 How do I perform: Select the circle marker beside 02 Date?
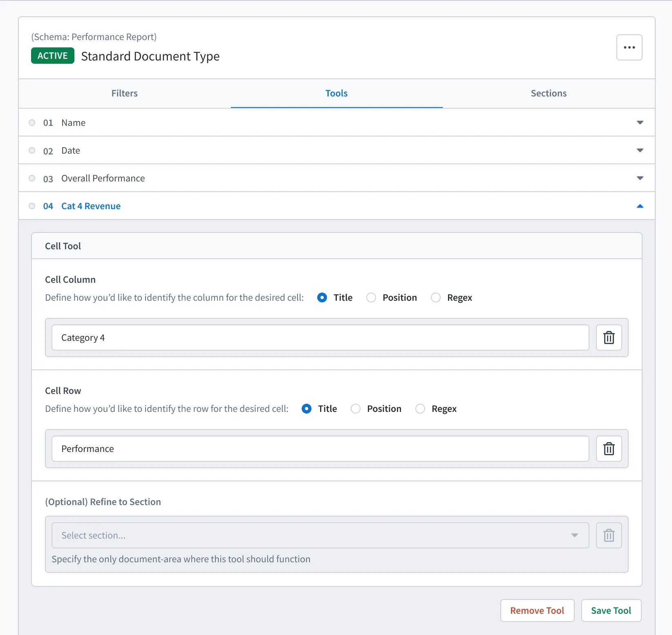point(32,150)
